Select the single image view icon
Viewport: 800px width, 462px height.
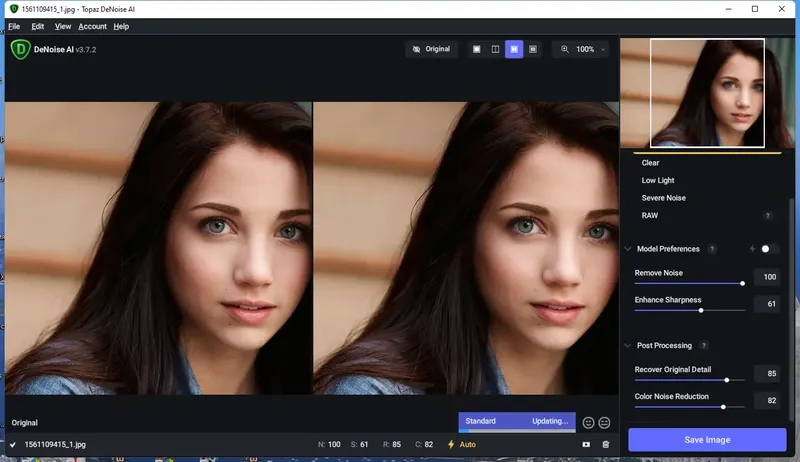click(476, 49)
